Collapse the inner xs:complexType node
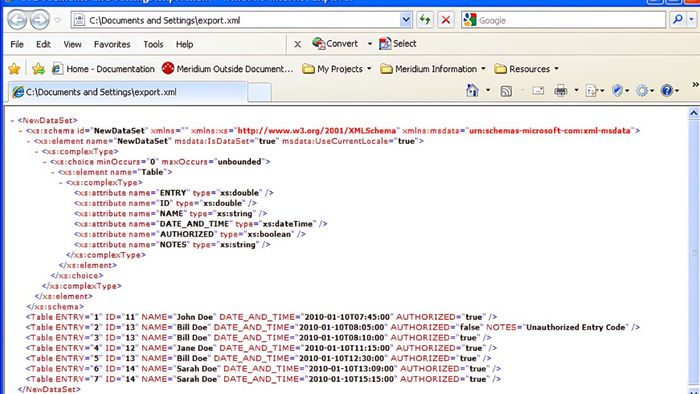The height and width of the screenshot is (394, 700). click(61, 182)
